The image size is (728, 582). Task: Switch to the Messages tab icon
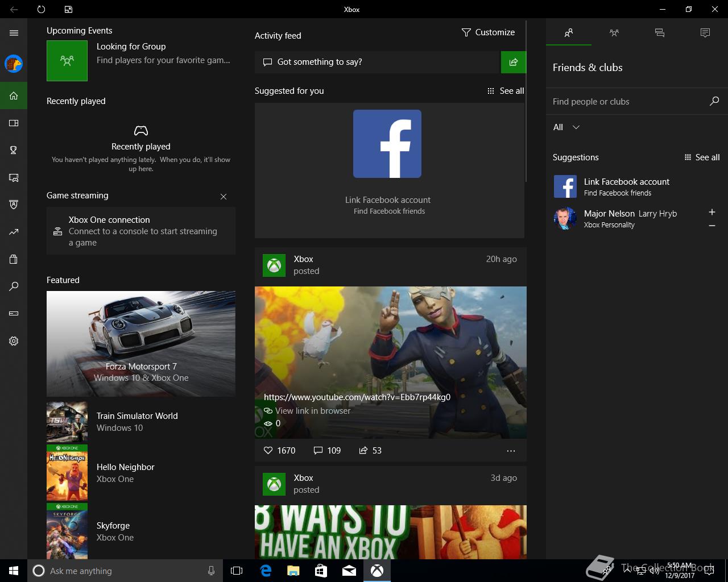(x=660, y=33)
